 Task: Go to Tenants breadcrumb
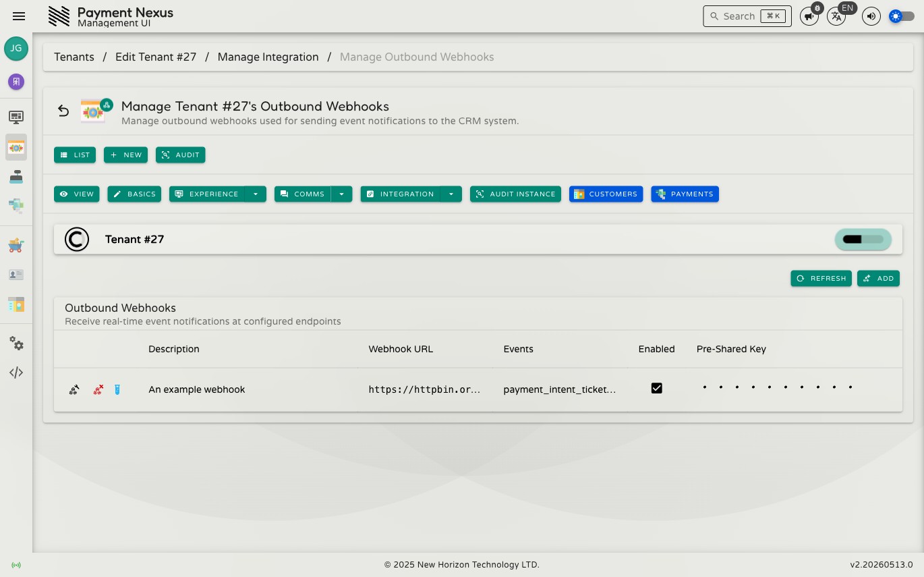pos(74,57)
